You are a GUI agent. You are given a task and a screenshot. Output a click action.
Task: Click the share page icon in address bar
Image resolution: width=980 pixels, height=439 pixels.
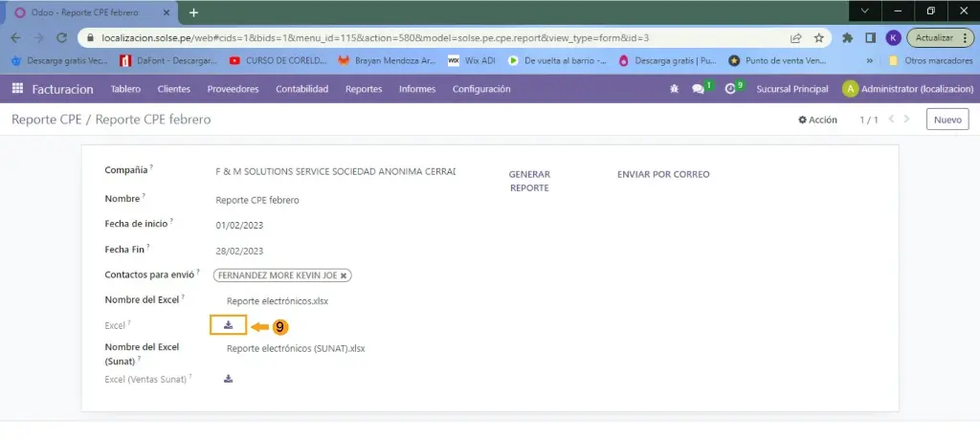795,38
